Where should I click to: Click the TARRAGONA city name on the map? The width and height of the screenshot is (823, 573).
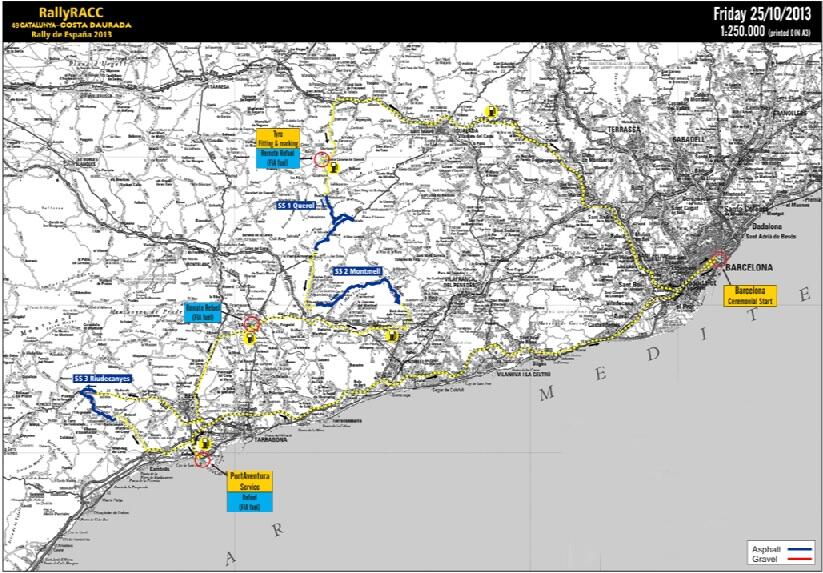coord(270,440)
